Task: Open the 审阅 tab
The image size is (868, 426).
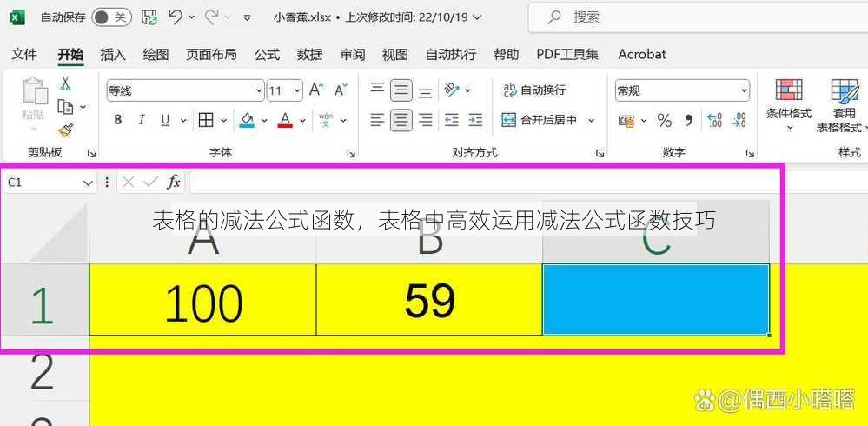Action: coord(353,54)
